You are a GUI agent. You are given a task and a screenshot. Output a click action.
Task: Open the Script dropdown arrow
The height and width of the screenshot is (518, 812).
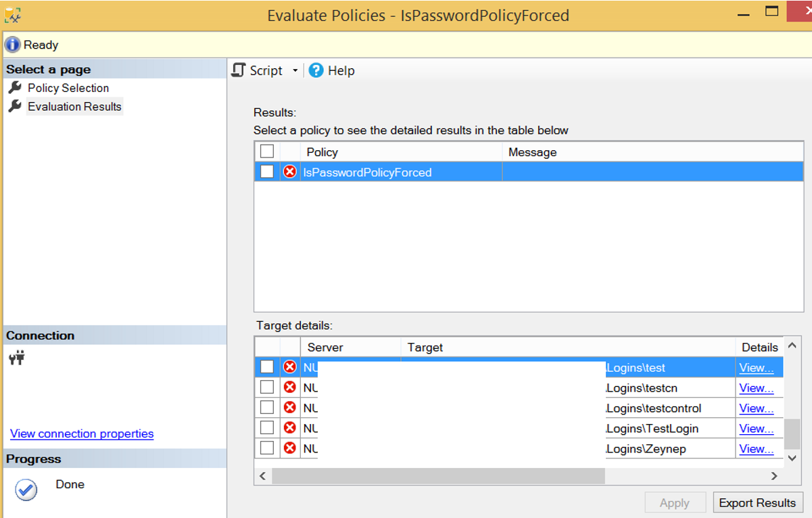click(x=292, y=70)
